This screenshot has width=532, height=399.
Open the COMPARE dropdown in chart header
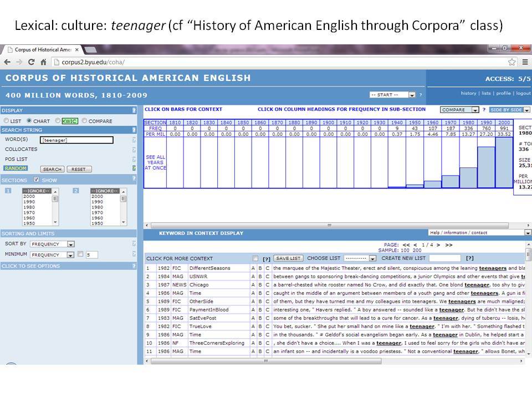459,110
